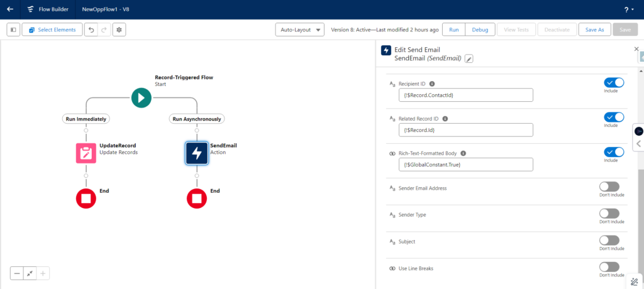Click the Run Asynchronously path label
The width and height of the screenshot is (644, 289).
click(197, 119)
